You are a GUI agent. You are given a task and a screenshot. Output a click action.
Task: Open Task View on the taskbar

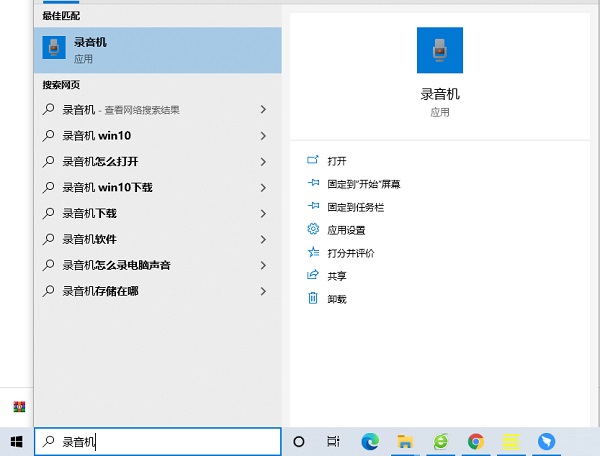coord(334,441)
